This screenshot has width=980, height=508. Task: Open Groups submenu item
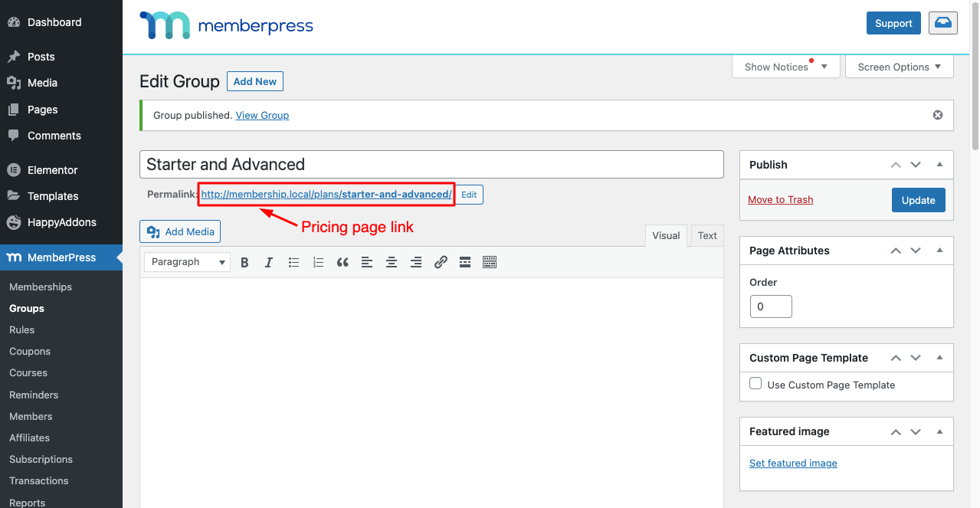[x=27, y=308]
